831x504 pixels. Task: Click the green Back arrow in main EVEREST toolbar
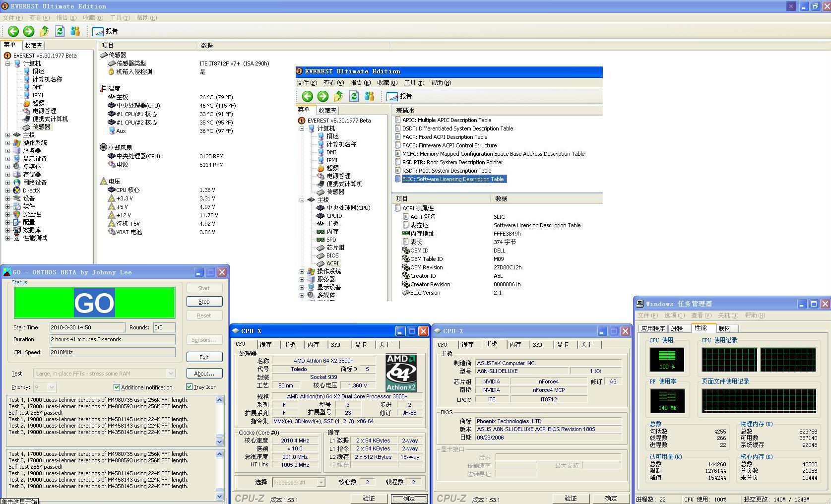(x=13, y=31)
